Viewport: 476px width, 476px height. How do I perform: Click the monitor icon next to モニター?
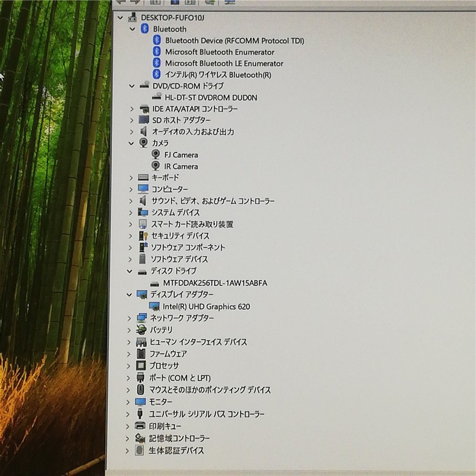pos(142,402)
